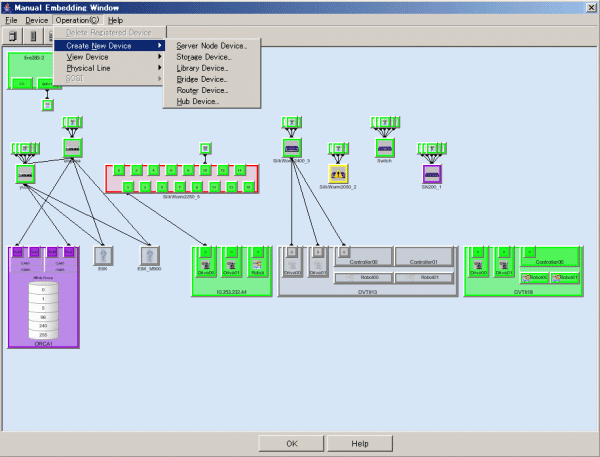Image resolution: width=600 pixels, height=457 pixels.
Task: Choose Bridge Device from submenu
Action: 212,79
